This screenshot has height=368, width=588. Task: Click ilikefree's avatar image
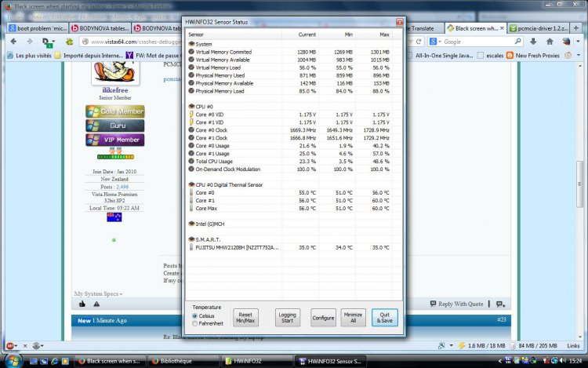114,73
